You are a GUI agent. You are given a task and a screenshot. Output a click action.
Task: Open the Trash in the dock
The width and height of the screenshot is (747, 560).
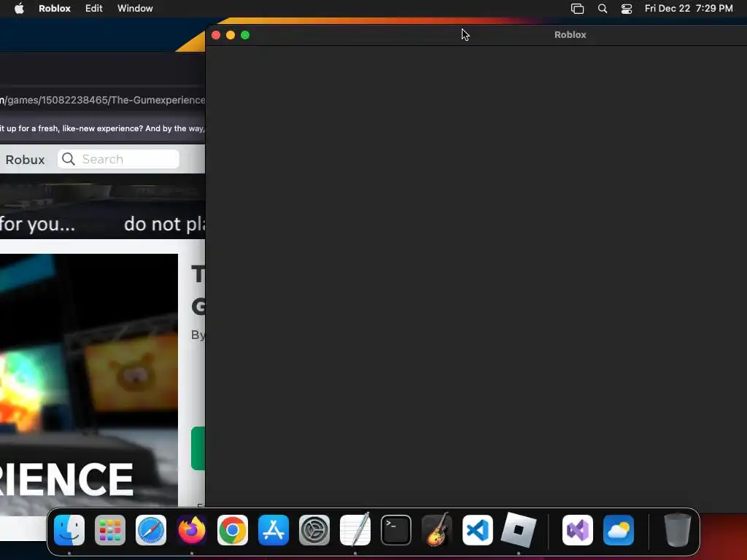(x=677, y=529)
